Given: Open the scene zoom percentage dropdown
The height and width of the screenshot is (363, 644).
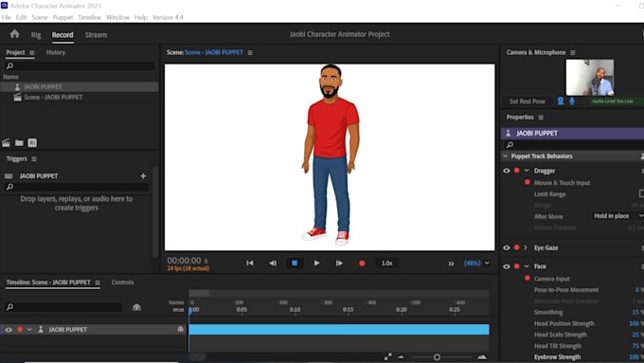Looking at the screenshot, I should click(487, 263).
